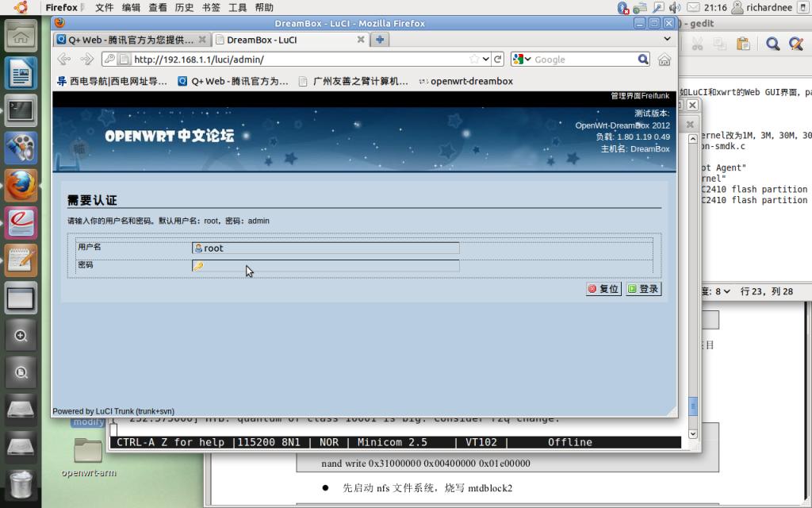Open the 西电导航 bookmark
Screen dimensions: 812x508
click(113, 81)
